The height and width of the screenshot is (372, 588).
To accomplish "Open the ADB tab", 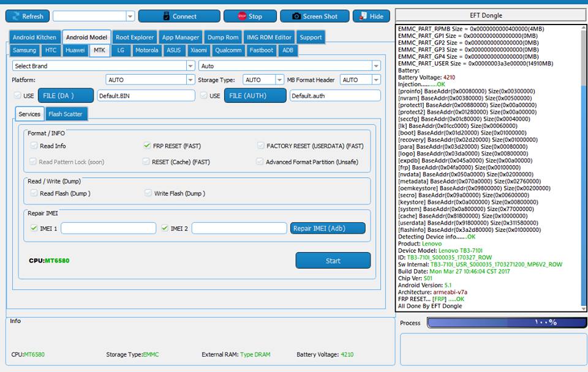I will [288, 50].
